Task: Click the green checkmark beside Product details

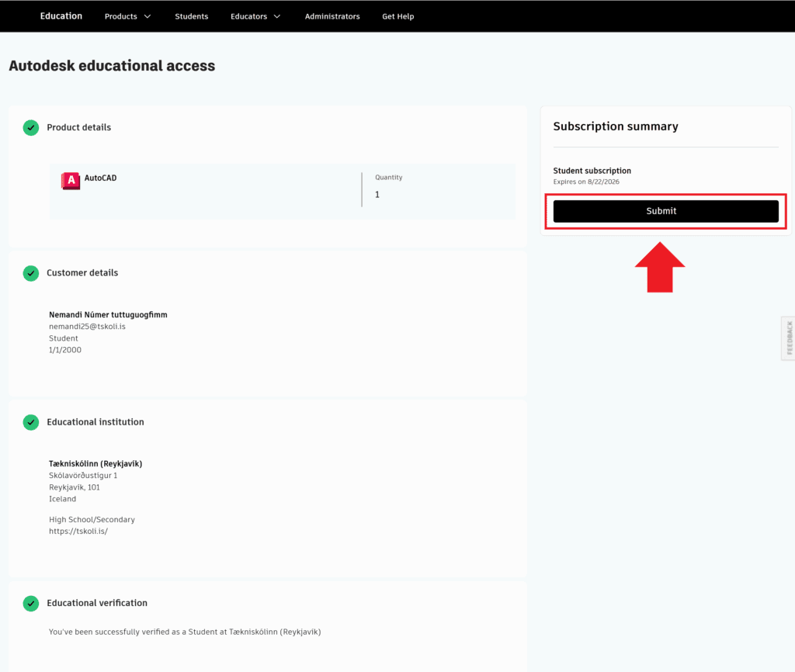Action: (31, 127)
